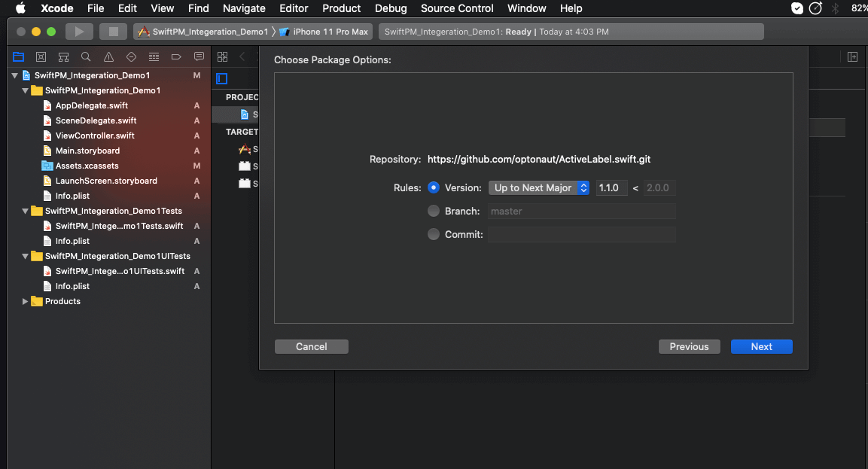This screenshot has height=469, width=868.
Task: Show the Source Control navigator
Action: [x=41, y=57]
